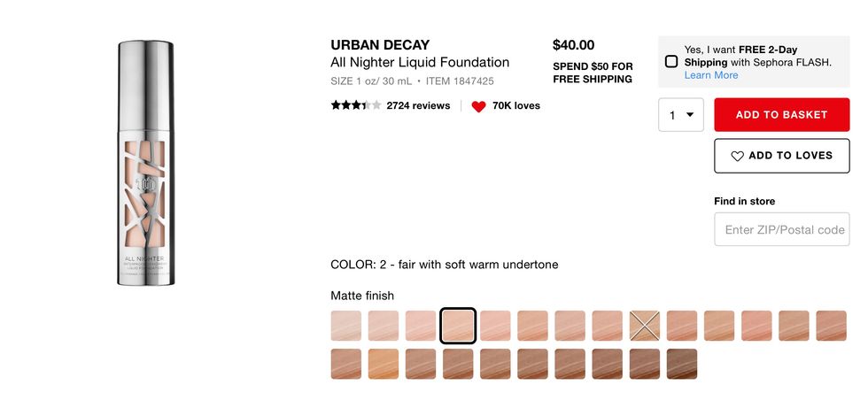868x408 pixels.
Task: Click the red heart loves icon
Action: click(x=478, y=106)
